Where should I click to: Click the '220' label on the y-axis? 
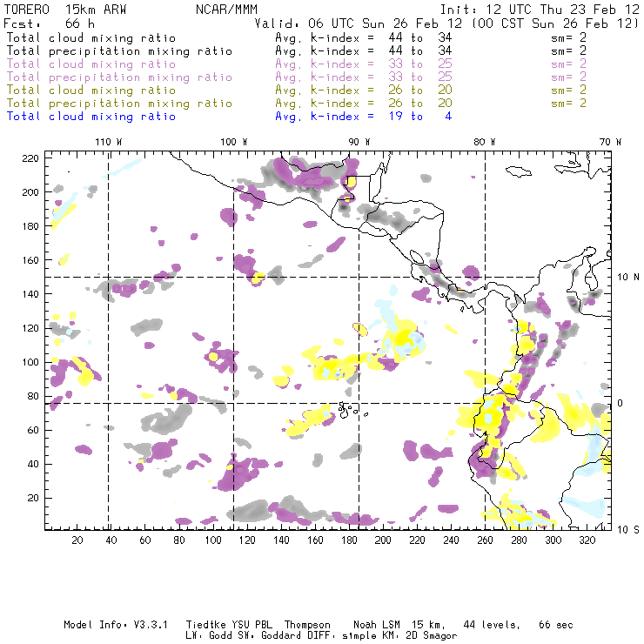(x=30, y=158)
